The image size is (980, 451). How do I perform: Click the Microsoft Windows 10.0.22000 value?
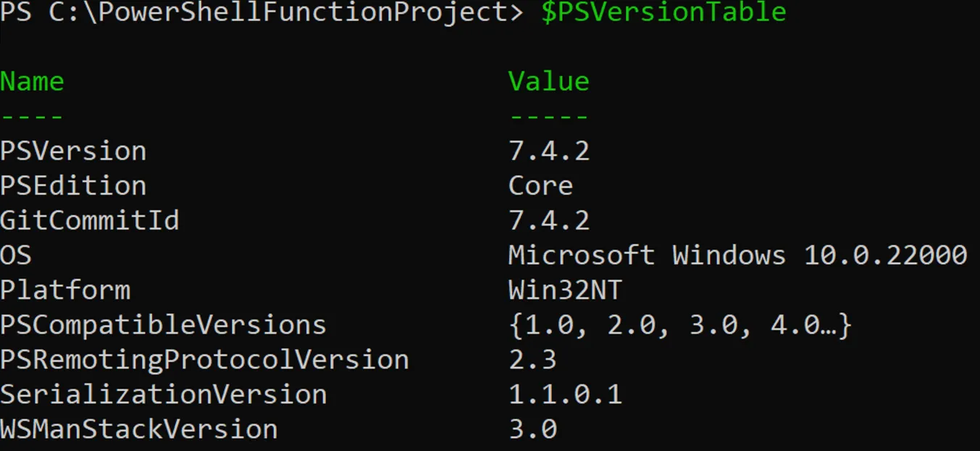(x=738, y=255)
